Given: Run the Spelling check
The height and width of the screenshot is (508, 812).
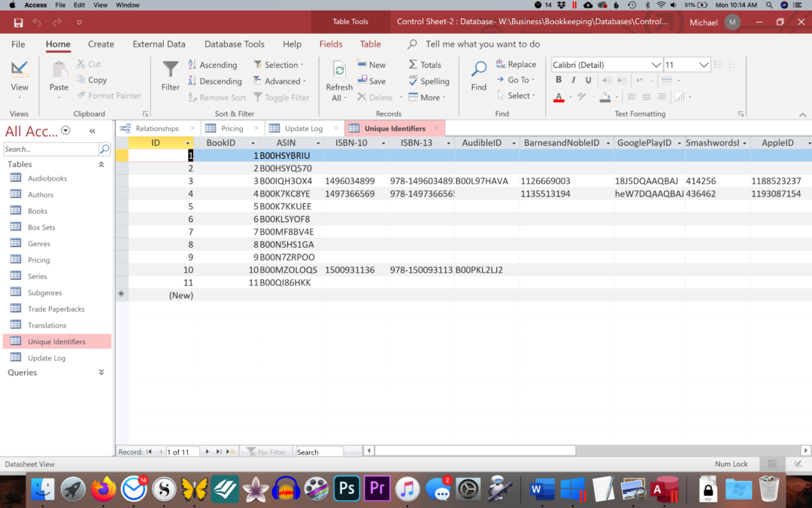Looking at the screenshot, I should (x=429, y=81).
